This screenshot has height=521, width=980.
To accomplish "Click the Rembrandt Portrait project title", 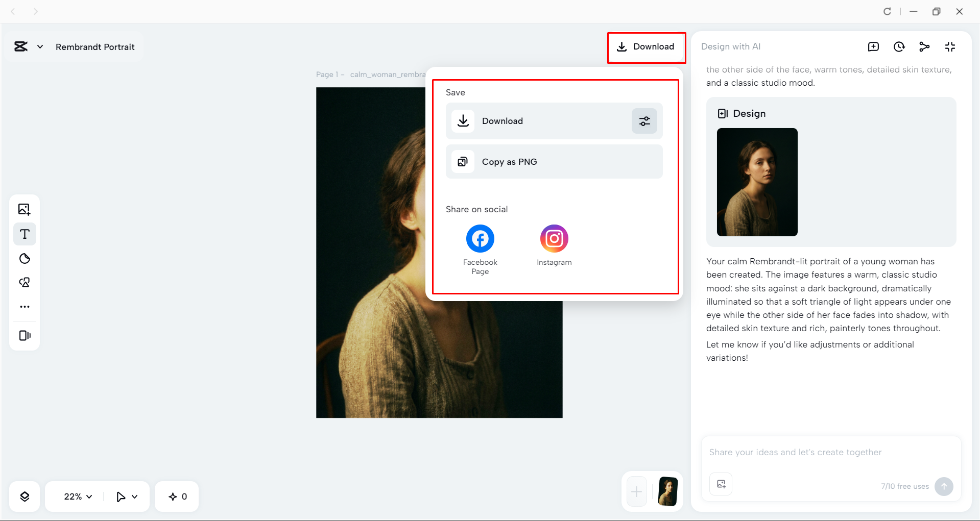I will (x=95, y=47).
